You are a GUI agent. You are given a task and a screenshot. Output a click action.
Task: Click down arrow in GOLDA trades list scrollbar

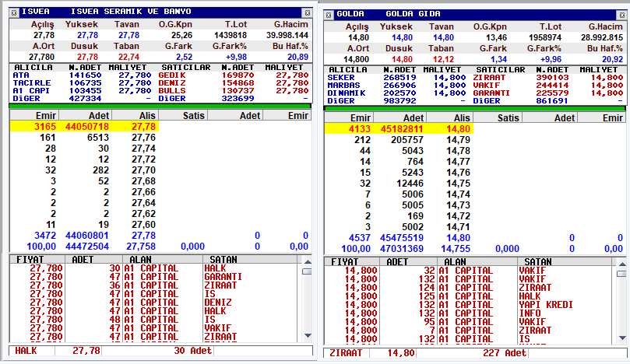click(x=622, y=338)
